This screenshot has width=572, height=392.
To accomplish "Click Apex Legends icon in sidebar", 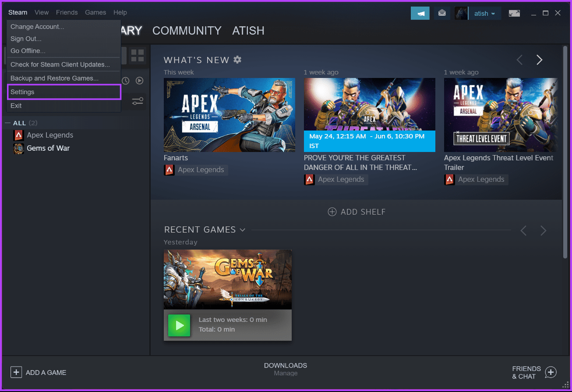I will pos(18,135).
